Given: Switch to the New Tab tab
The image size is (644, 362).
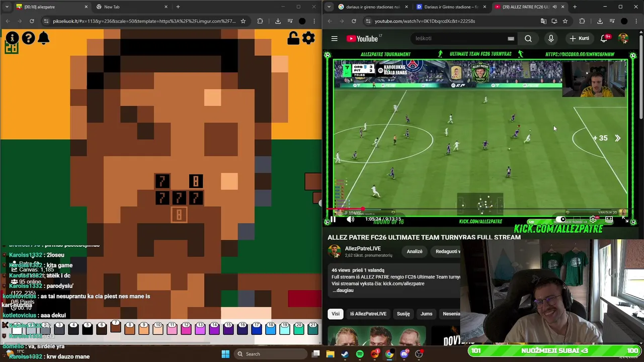Looking at the screenshot, I should point(131,7).
